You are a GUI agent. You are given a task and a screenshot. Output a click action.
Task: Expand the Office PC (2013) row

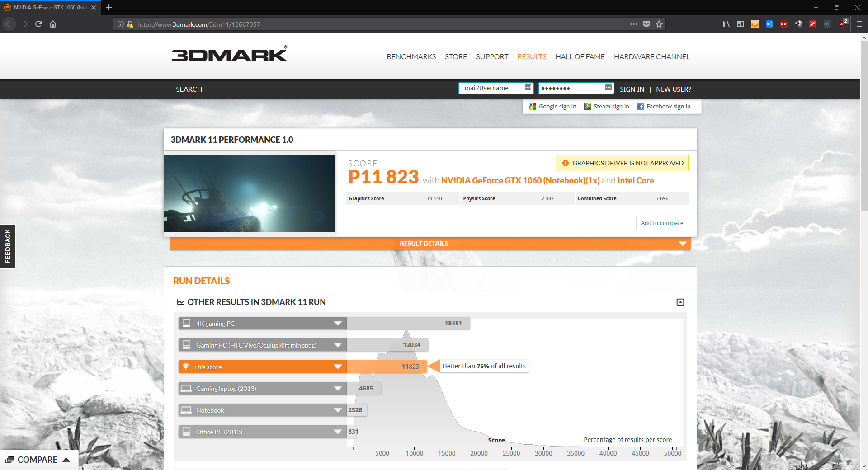point(262,432)
